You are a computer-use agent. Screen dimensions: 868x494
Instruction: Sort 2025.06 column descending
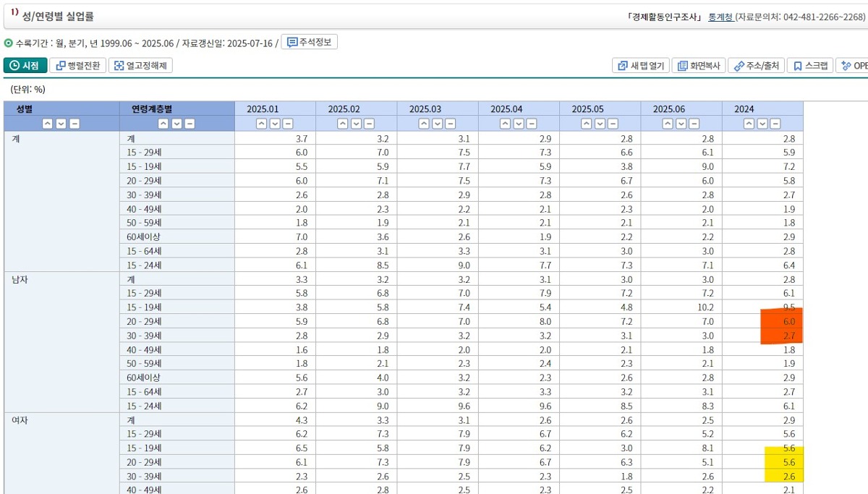tap(681, 124)
